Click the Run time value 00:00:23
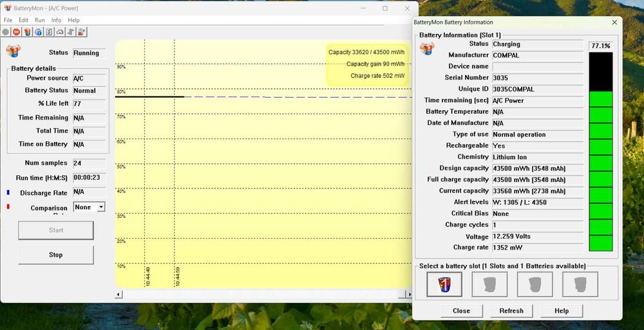This screenshot has width=644, height=330. (89, 178)
